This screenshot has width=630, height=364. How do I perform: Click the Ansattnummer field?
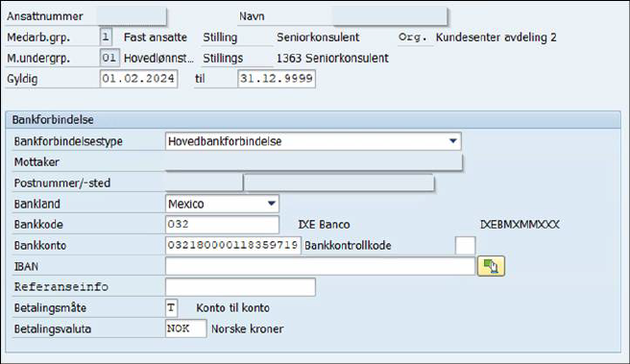point(132,16)
